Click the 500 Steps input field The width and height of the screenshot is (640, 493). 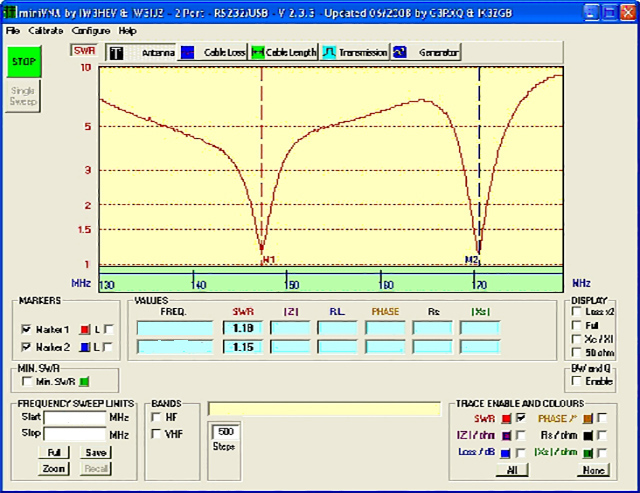click(225, 432)
